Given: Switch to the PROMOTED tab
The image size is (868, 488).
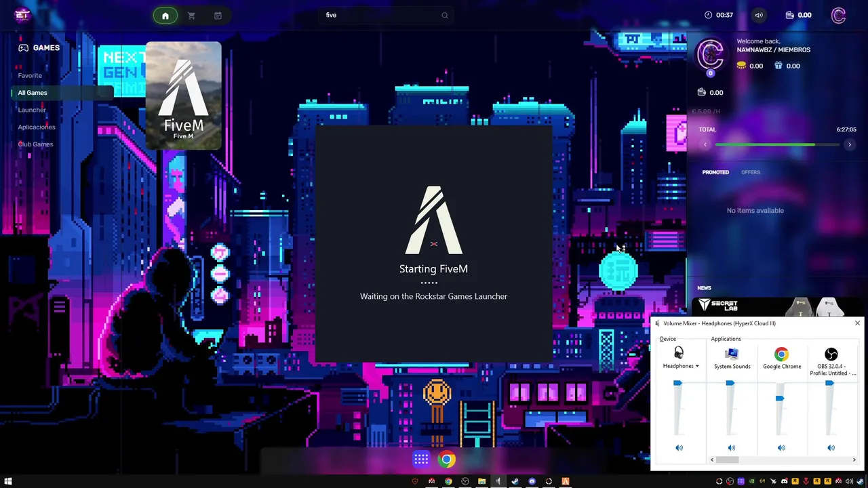Looking at the screenshot, I should coord(715,172).
